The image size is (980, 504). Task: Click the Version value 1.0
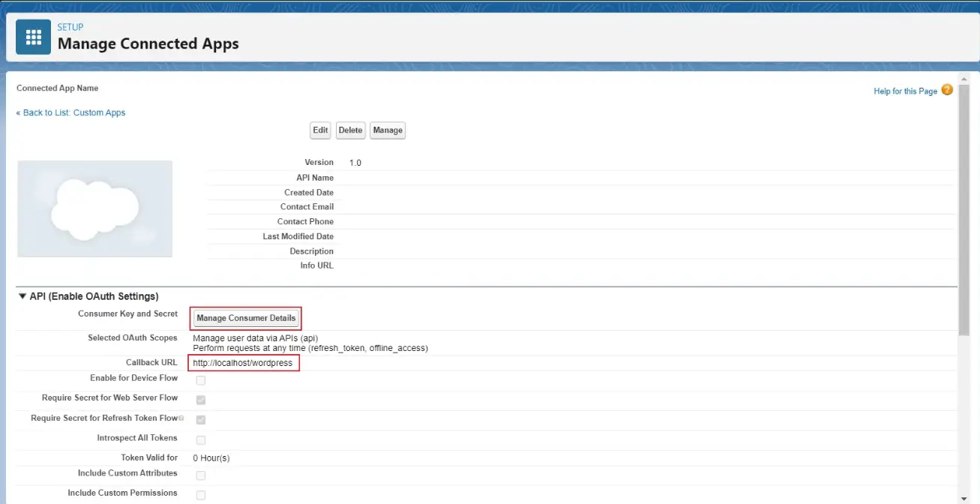[x=355, y=163]
